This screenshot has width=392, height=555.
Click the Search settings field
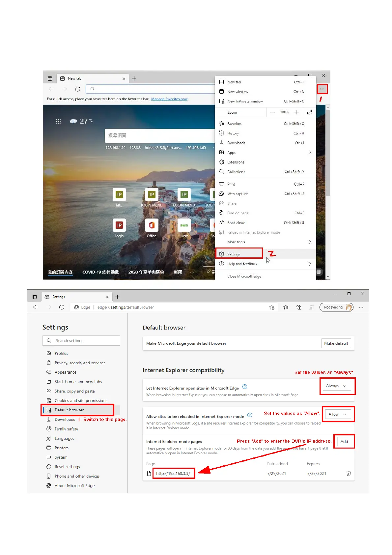tap(81, 341)
